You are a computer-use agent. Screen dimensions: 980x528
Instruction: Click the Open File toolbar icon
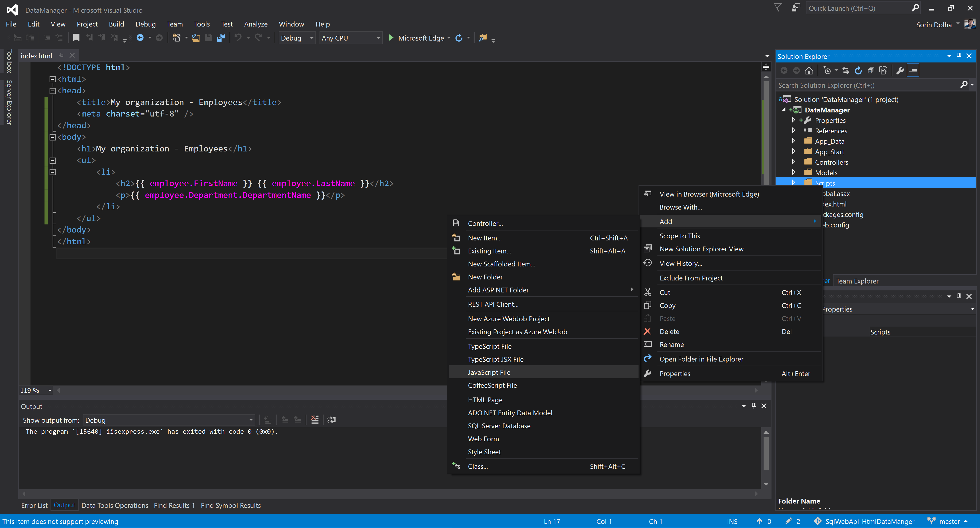point(196,38)
